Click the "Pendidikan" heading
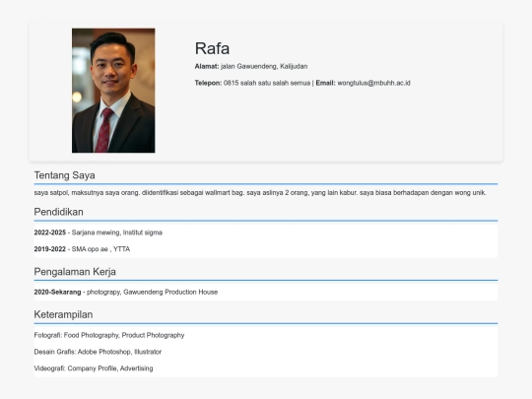Screen dimensions: 532x399 click(58, 212)
